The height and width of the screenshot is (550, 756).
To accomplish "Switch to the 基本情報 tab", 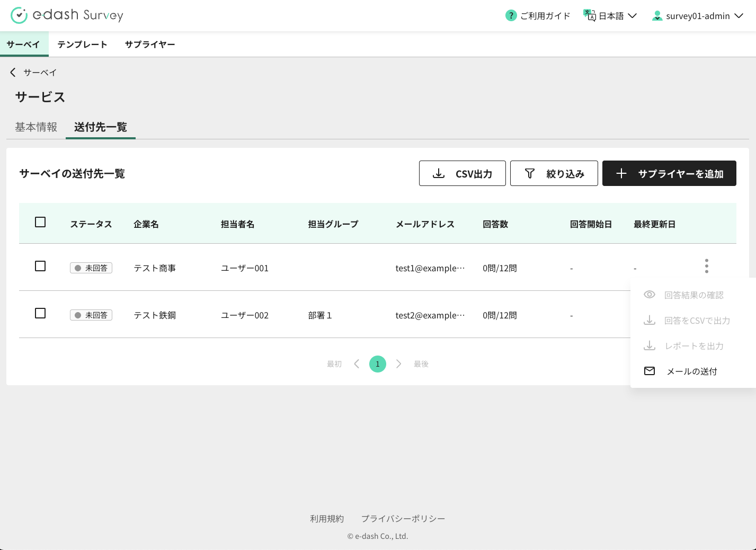I will pos(36,127).
